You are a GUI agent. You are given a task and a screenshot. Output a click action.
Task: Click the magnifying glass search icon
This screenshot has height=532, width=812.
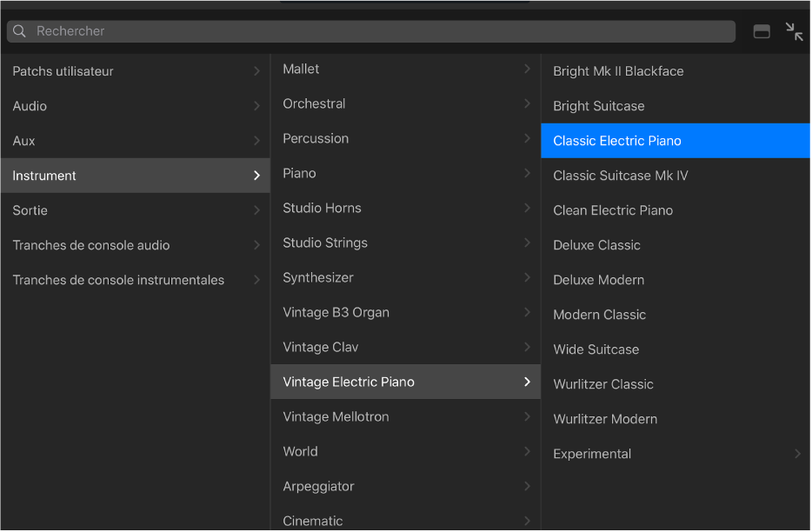pyautogui.click(x=19, y=31)
